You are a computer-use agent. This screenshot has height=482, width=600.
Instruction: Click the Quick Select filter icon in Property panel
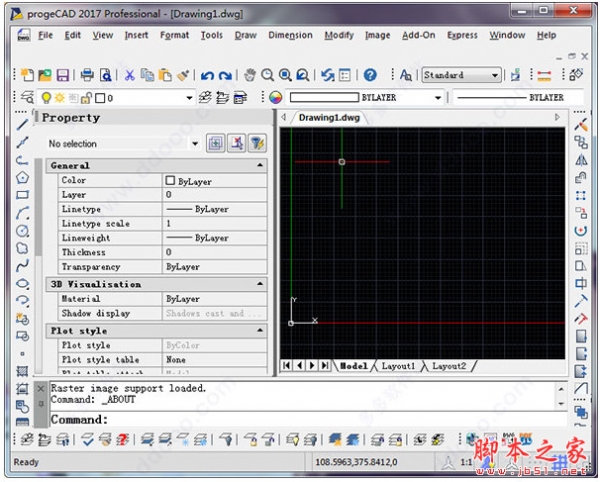tap(256, 144)
